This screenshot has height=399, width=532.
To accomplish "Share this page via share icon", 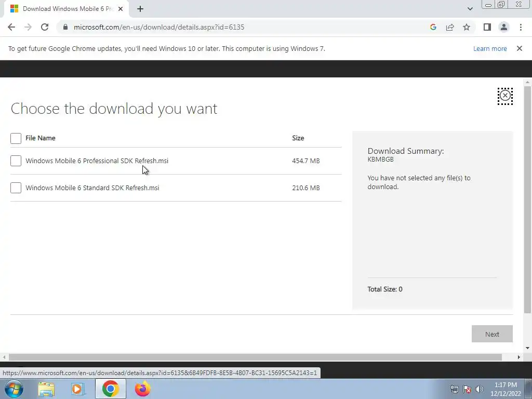I will (450, 27).
